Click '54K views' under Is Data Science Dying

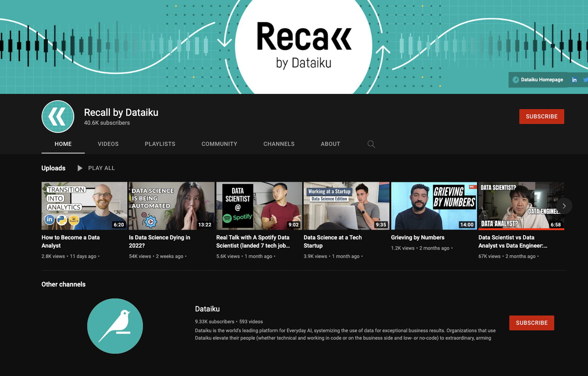point(140,256)
